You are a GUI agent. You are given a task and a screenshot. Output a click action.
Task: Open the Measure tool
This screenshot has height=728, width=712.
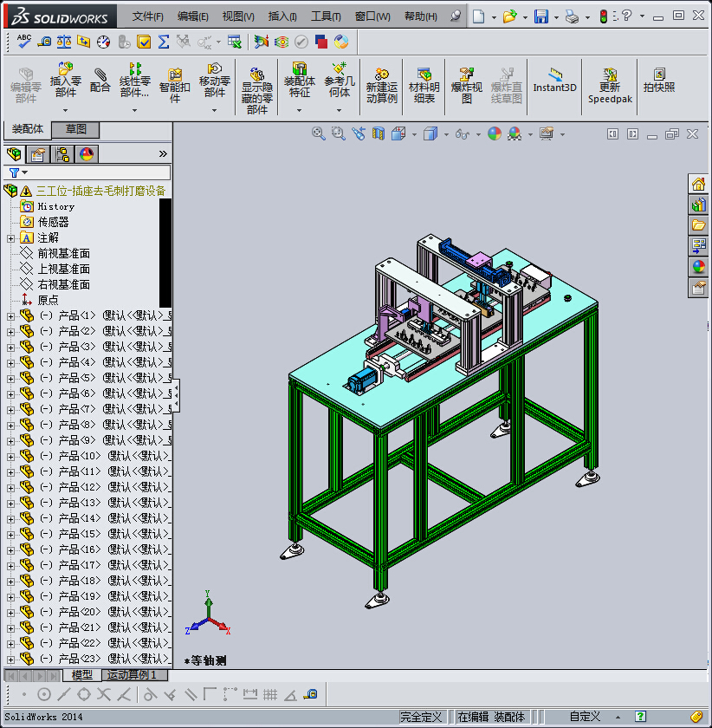[44, 42]
